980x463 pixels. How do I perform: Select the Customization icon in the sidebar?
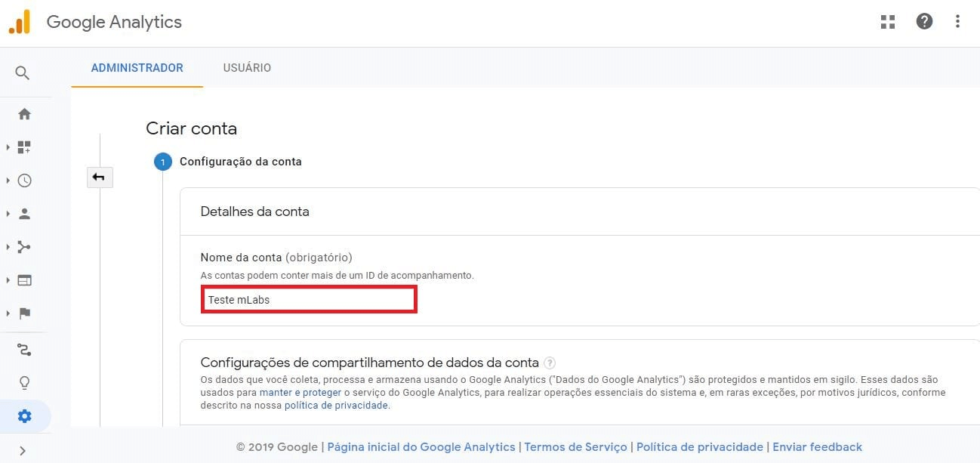(25, 147)
